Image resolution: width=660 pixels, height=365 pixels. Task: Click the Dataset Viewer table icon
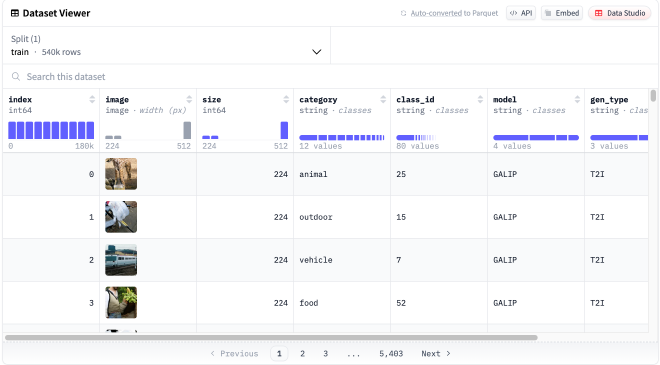(15, 13)
